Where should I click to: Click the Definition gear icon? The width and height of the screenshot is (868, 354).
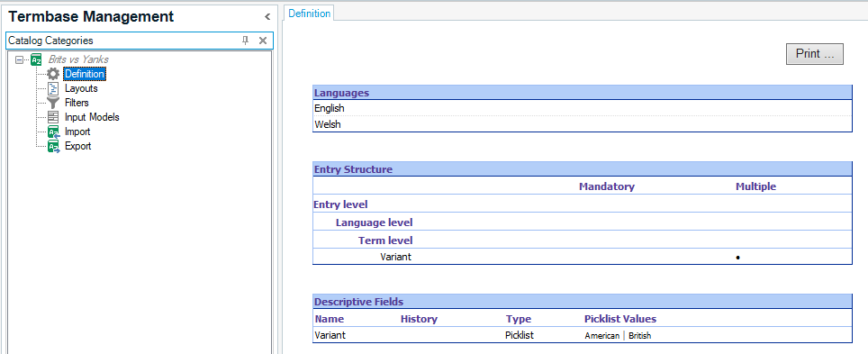[x=53, y=74]
